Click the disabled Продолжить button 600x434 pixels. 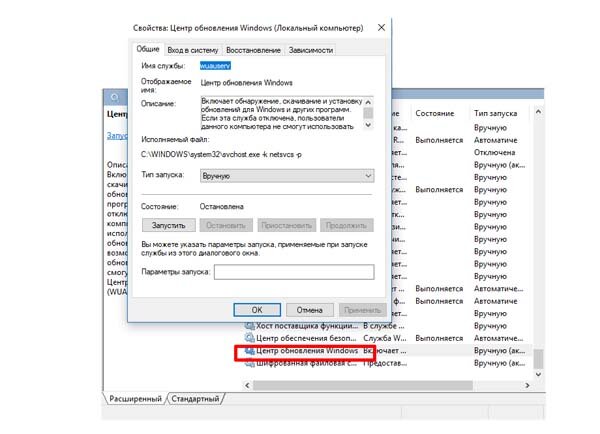(346, 225)
